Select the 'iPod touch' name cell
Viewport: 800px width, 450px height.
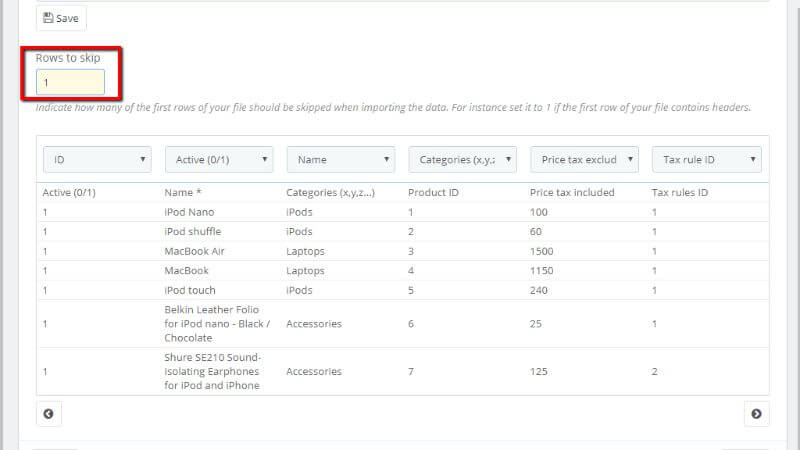[190, 290]
